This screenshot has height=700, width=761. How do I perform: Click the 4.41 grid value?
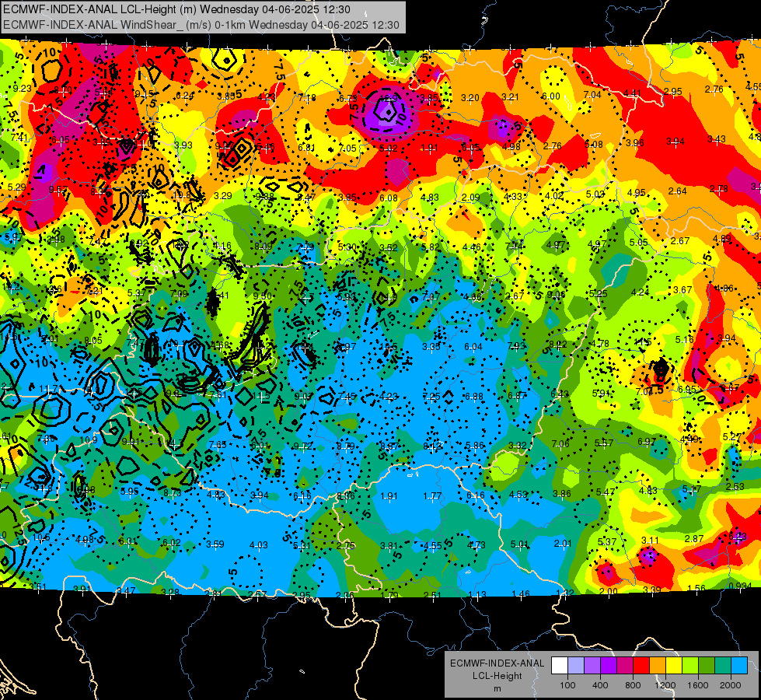point(633,93)
